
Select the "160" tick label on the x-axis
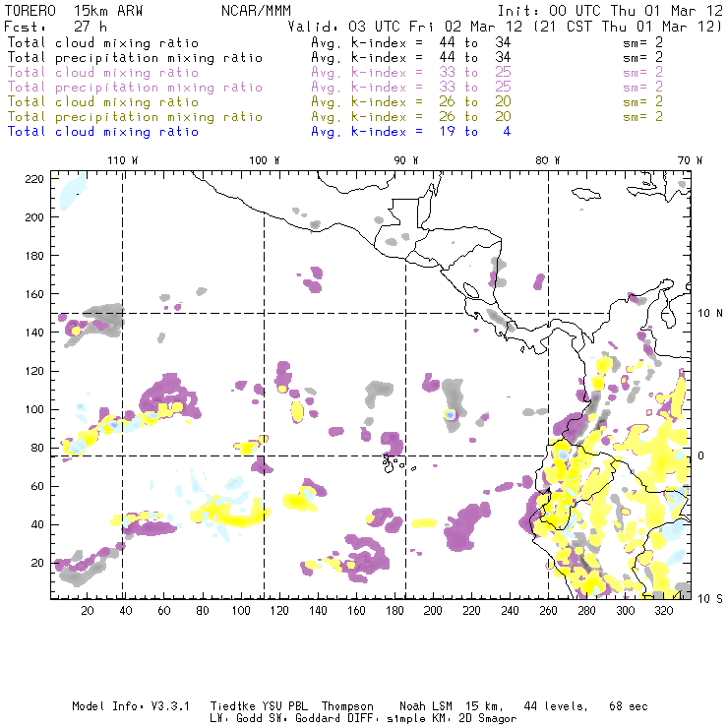click(x=356, y=611)
